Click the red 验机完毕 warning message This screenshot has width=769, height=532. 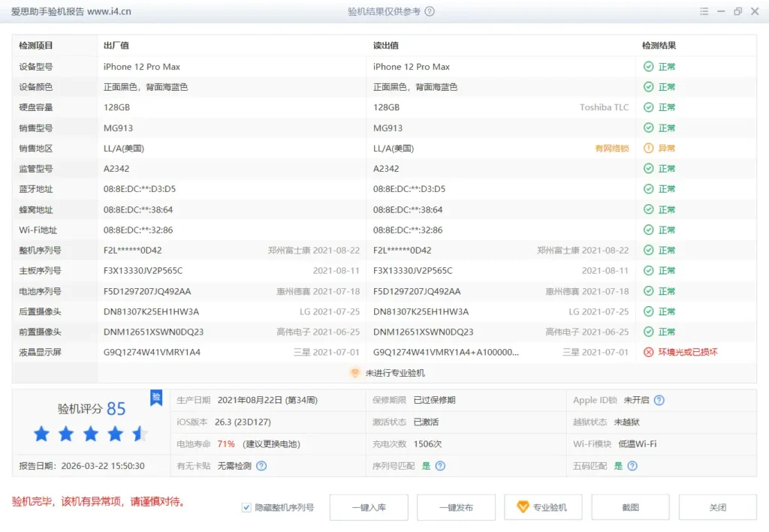pyautogui.click(x=98, y=502)
